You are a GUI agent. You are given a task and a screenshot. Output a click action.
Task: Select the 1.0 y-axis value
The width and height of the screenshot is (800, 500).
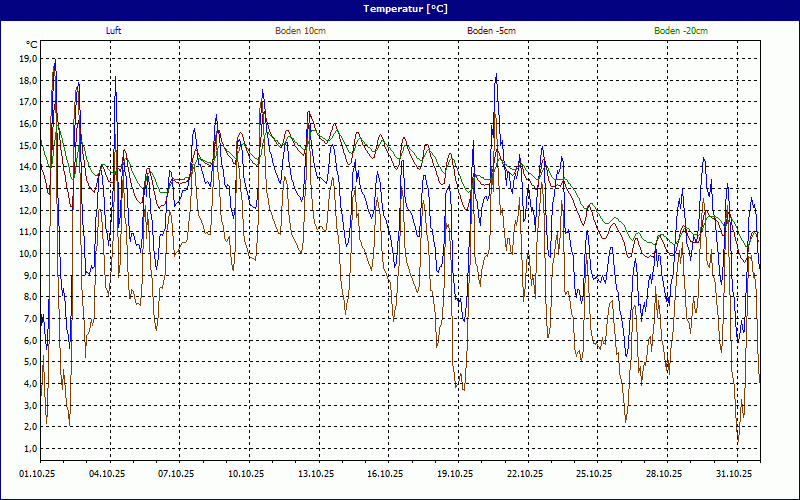(x=30, y=448)
